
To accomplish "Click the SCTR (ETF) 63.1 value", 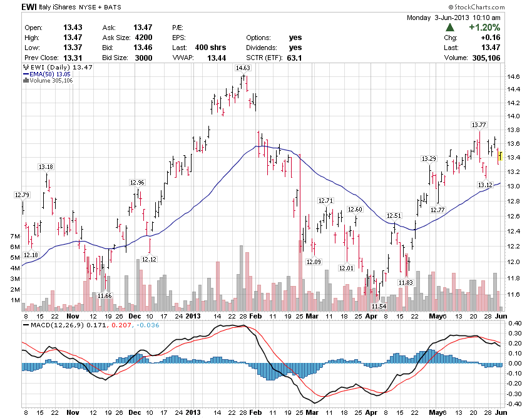I will [294, 58].
